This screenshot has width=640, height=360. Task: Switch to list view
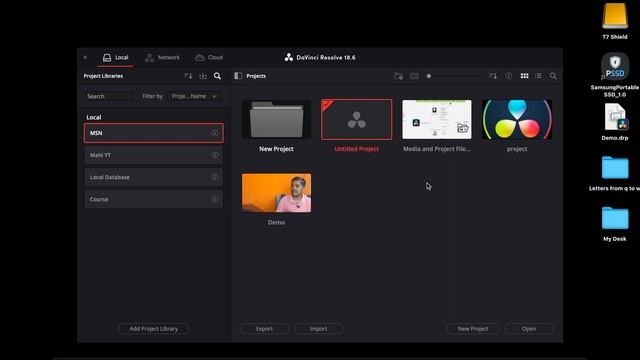pyautogui.click(x=538, y=76)
